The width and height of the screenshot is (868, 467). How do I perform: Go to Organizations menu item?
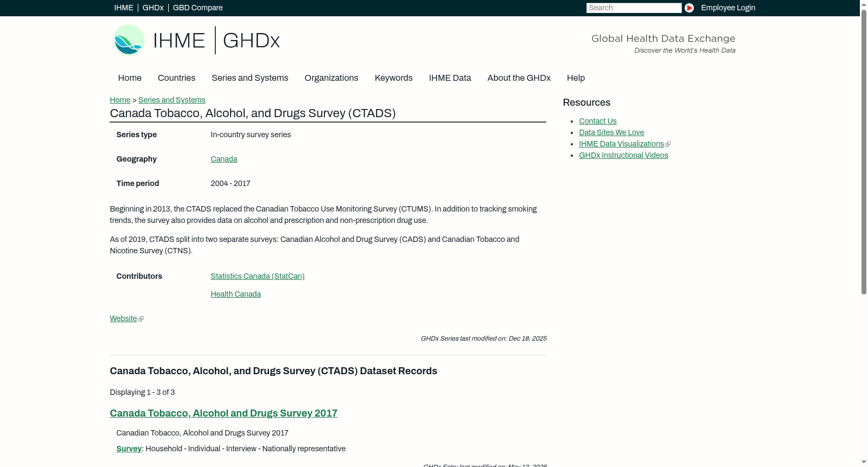click(x=331, y=78)
